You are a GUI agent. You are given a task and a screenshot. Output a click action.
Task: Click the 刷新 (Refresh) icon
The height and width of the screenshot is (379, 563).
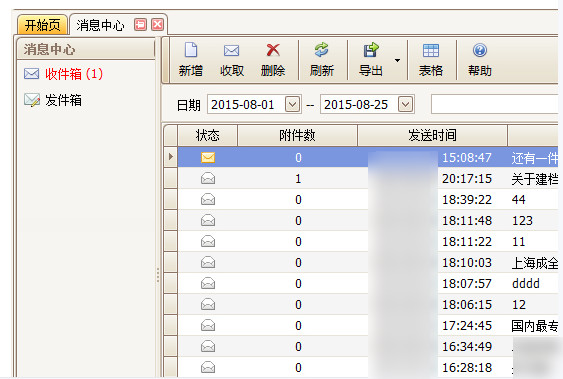pos(321,50)
